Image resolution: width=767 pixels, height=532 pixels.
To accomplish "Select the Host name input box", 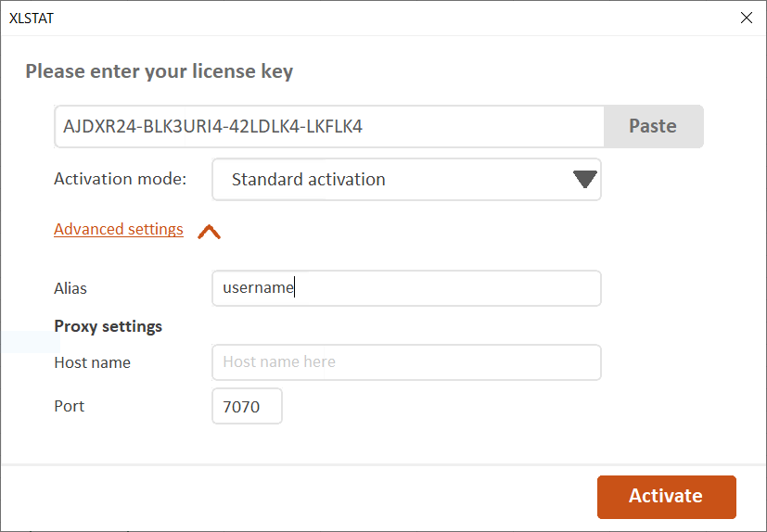I will (406, 362).
